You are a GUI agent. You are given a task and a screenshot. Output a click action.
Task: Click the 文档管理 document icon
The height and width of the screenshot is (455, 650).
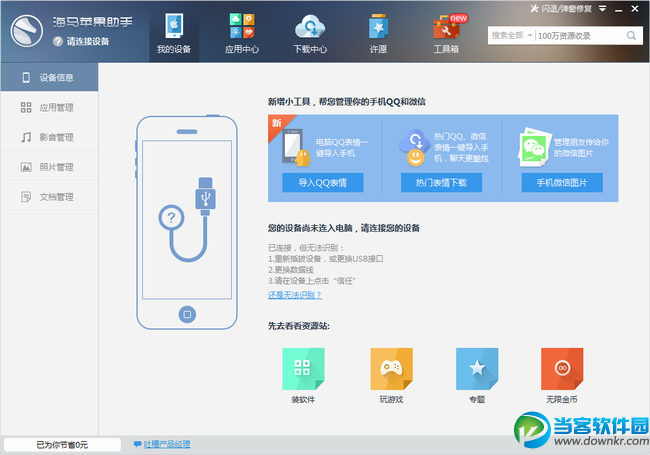(x=26, y=197)
